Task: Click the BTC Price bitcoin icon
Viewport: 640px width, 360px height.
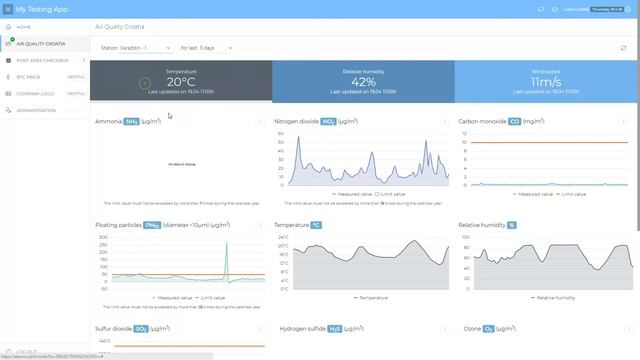Action: pos(8,77)
